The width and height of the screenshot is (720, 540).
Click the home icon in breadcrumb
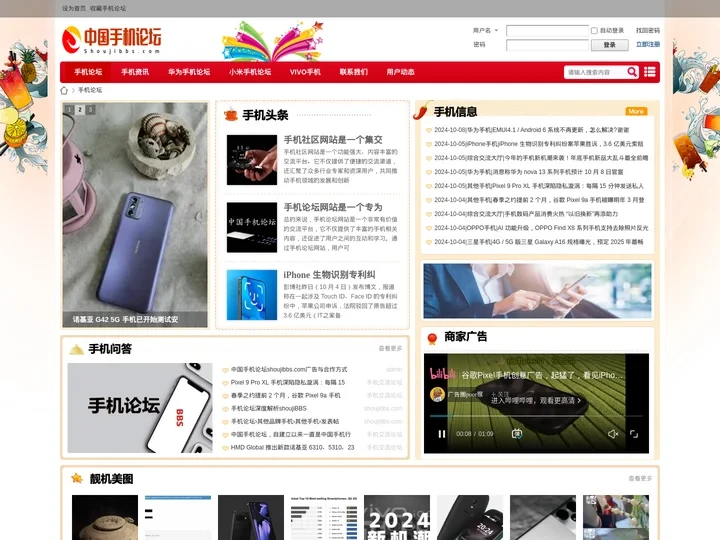click(64, 90)
